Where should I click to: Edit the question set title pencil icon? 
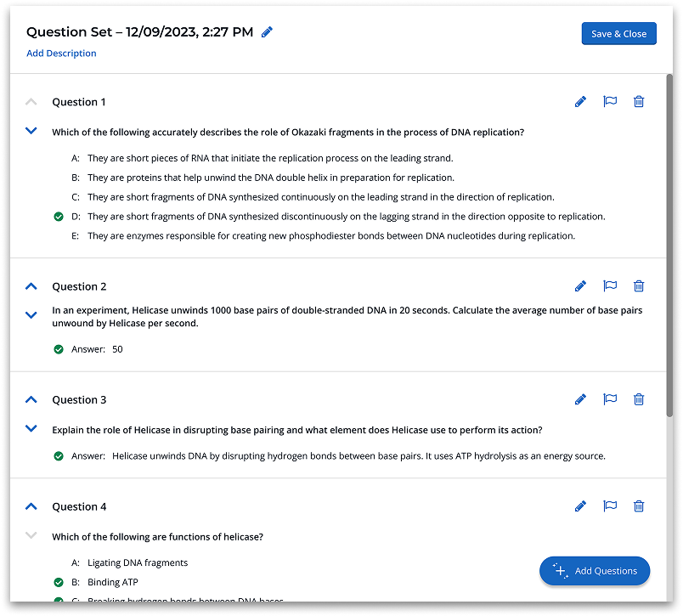(x=268, y=32)
